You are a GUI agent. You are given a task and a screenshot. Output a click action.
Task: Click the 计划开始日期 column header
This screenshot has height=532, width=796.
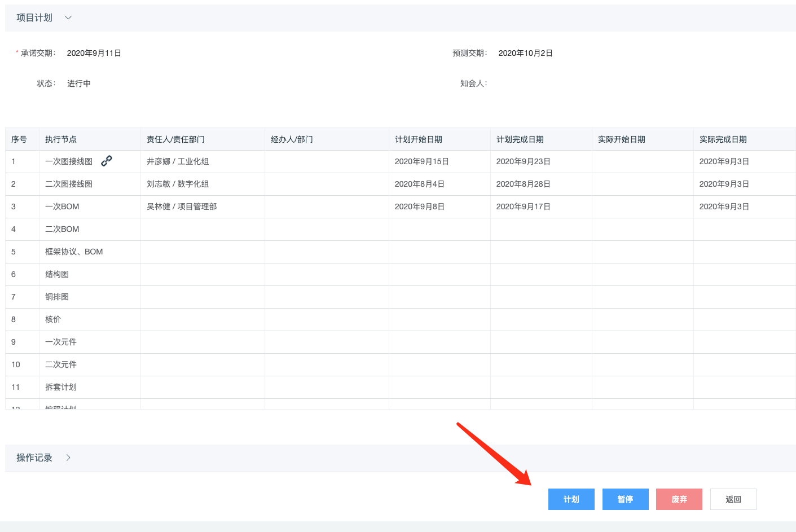[418, 139]
